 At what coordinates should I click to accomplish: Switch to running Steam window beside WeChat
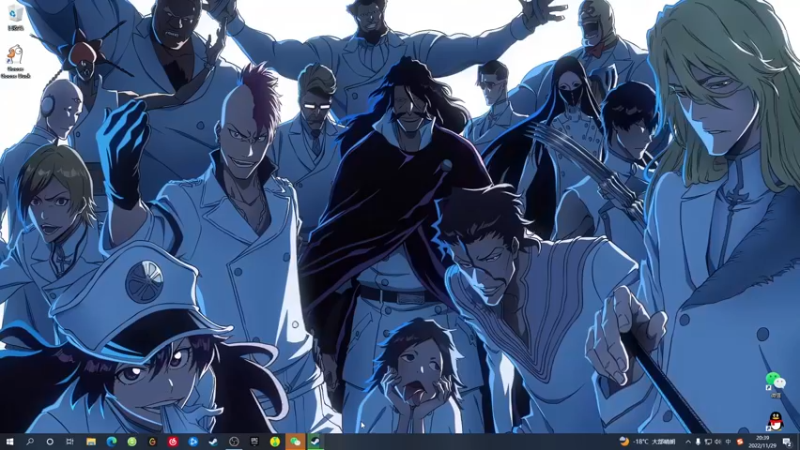pos(315,441)
